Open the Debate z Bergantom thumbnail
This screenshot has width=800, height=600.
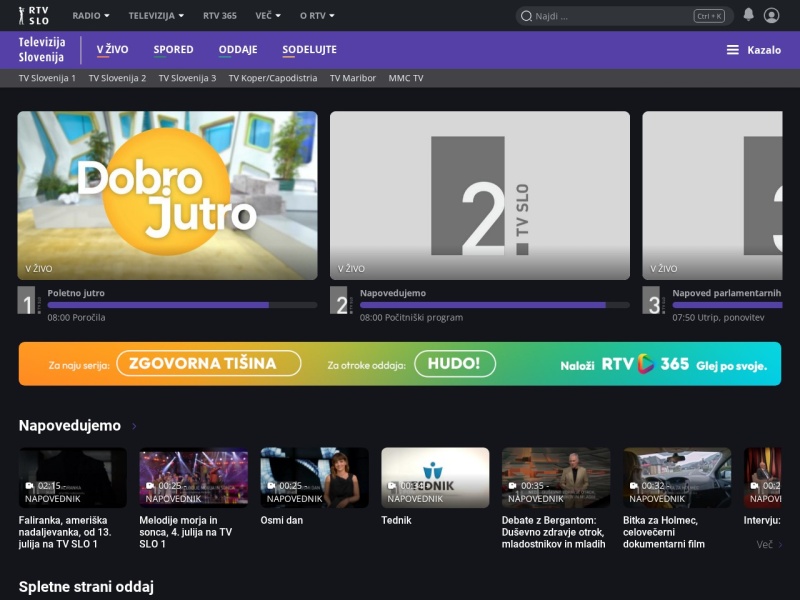tap(556, 478)
